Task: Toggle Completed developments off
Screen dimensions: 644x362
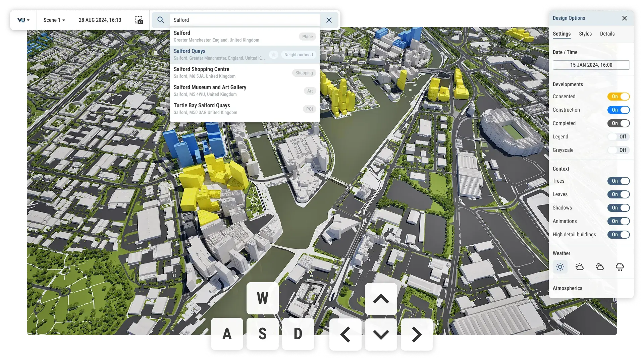Action: coord(619,123)
